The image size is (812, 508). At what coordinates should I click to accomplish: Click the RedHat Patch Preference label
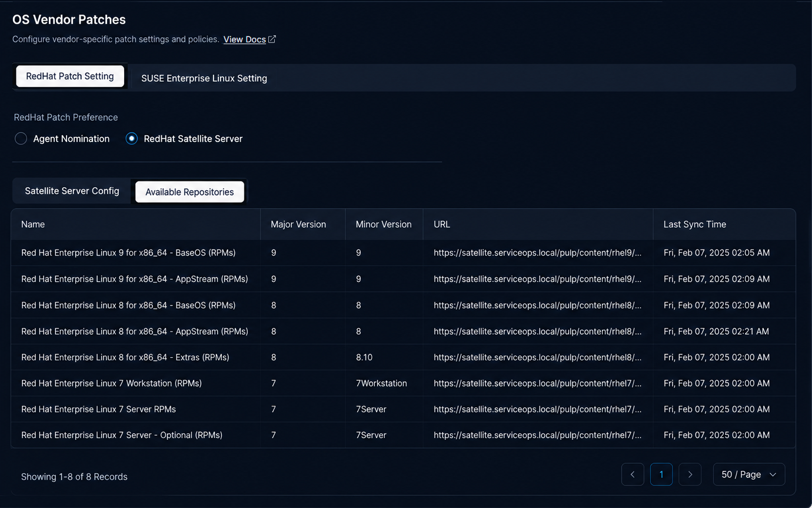pos(66,117)
